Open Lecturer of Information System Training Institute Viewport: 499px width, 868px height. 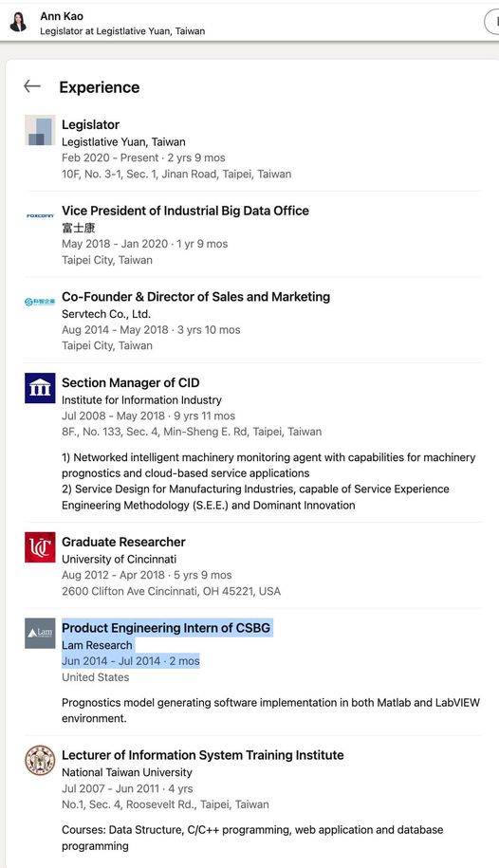(x=203, y=755)
